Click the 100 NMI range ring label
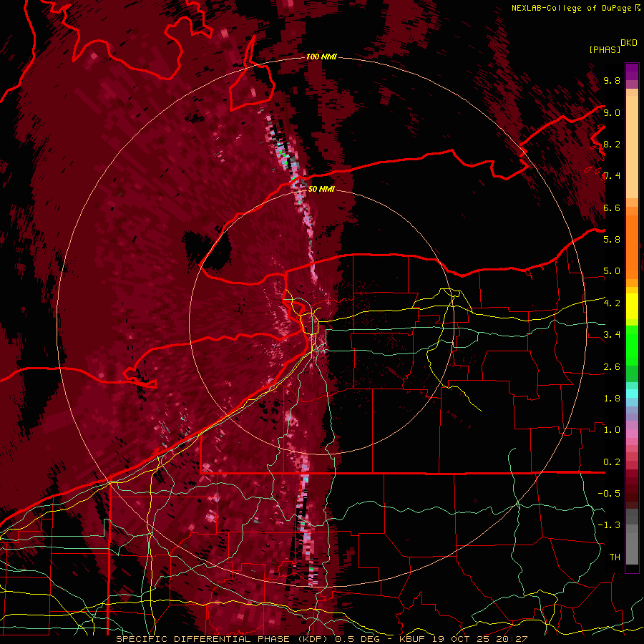 point(321,57)
